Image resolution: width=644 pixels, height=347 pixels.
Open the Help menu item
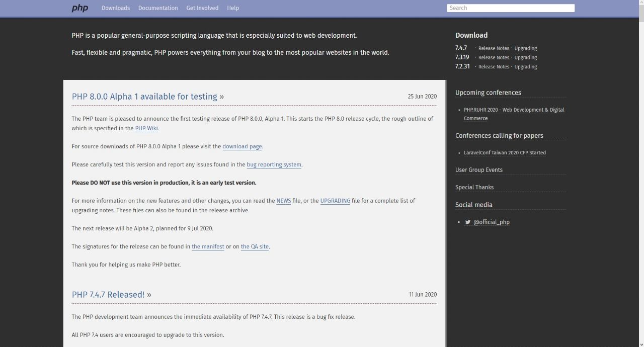[233, 8]
